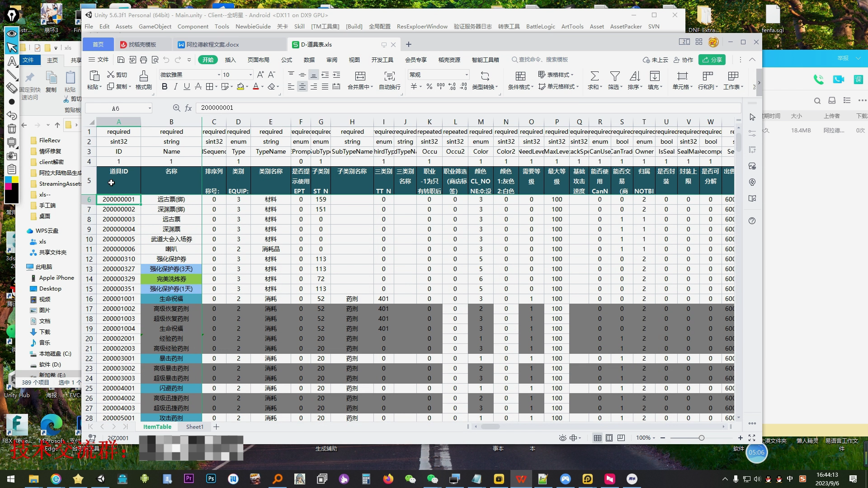
Task: Click the insert function fx icon
Action: pyautogui.click(x=189, y=108)
